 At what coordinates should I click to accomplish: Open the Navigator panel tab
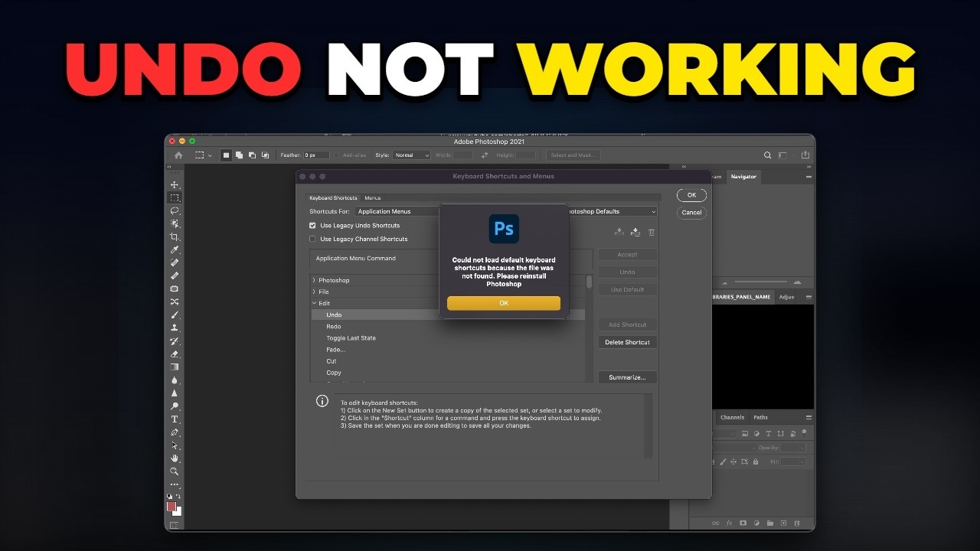click(743, 177)
